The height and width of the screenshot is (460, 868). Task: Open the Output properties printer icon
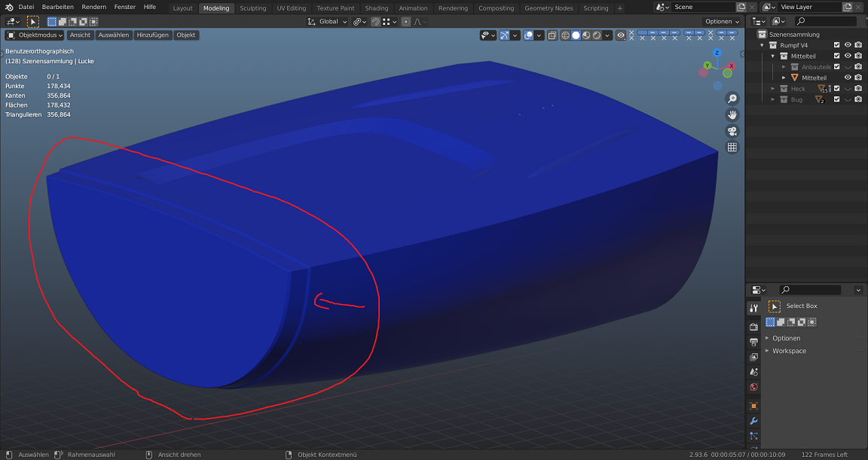click(753, 342)
